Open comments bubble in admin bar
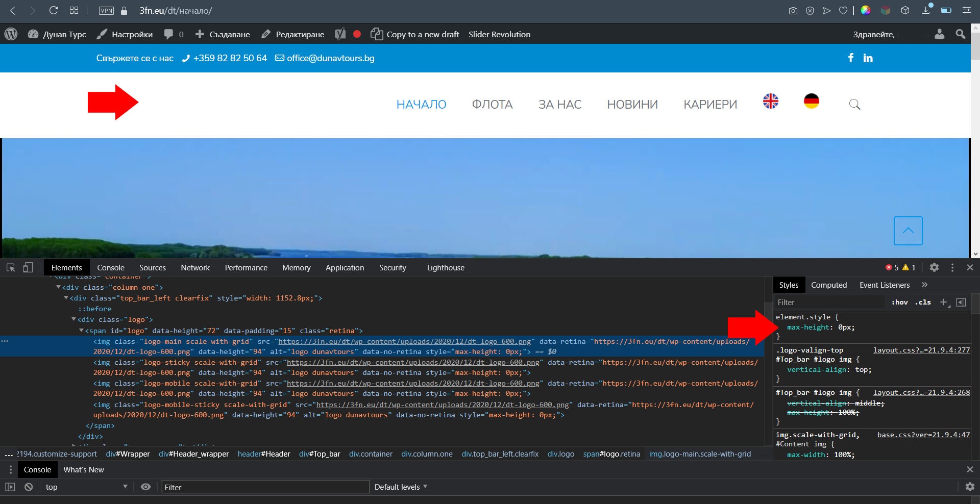Image resolution: width=980 pixels, height=504 pixels. pyautogui.click(x=174, y=34)
